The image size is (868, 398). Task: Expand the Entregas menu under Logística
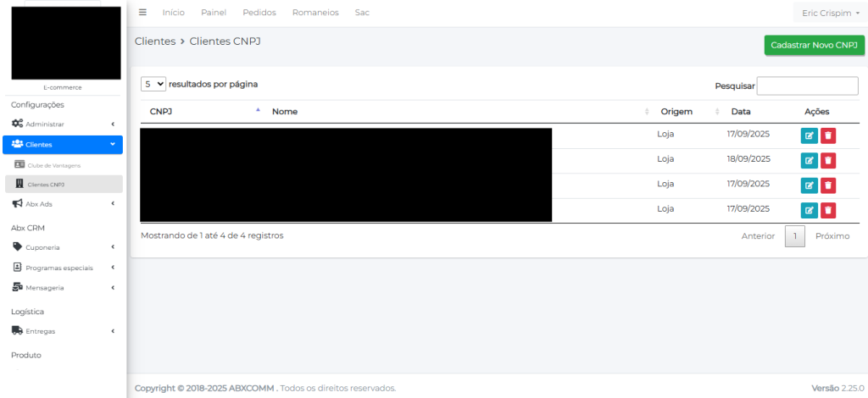(x=63, y=331)
